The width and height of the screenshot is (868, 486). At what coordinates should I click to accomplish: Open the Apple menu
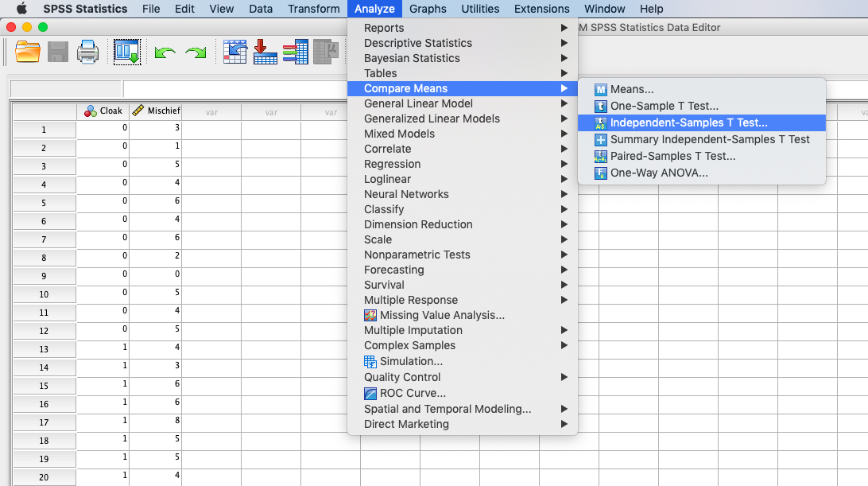tap(21, 8)
